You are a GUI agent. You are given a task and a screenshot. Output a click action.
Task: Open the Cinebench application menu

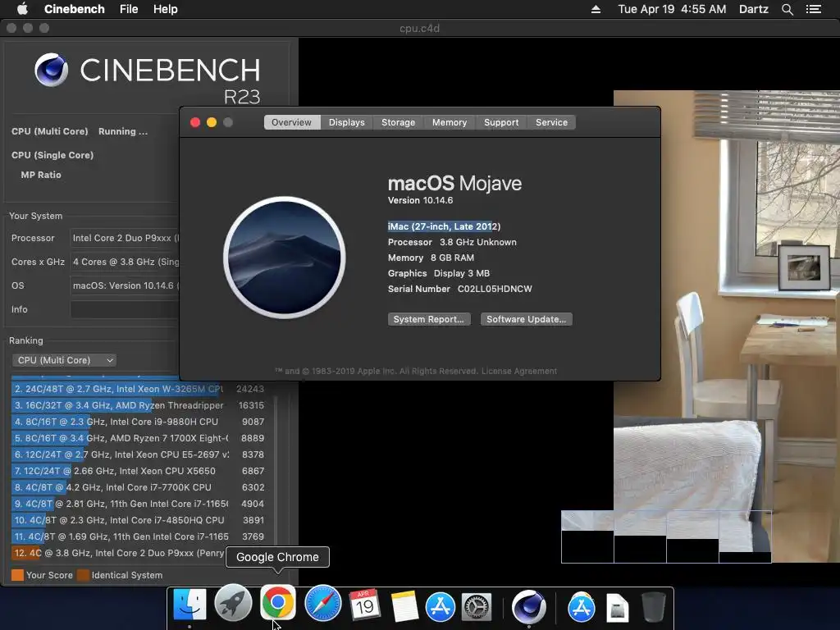[75, 9]
